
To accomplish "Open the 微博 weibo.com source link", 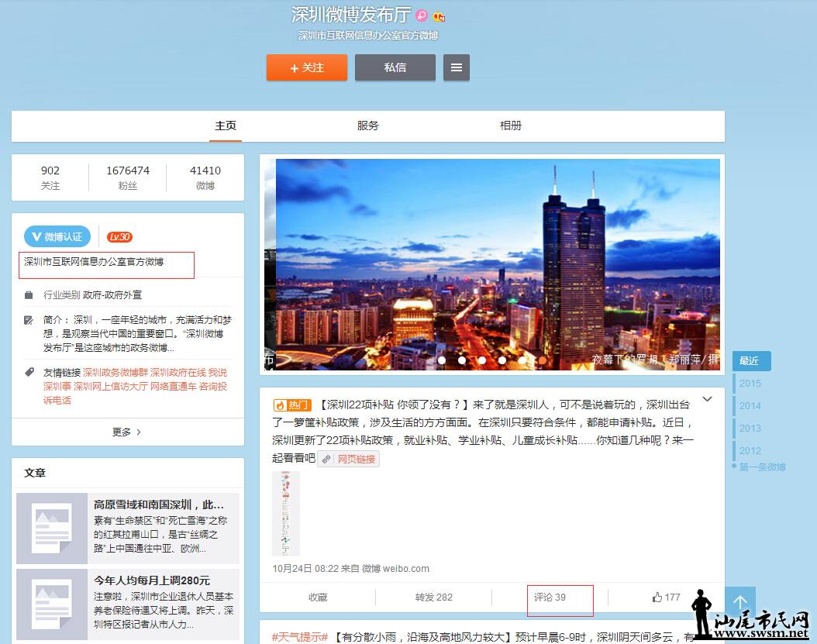I will point(395,569).
